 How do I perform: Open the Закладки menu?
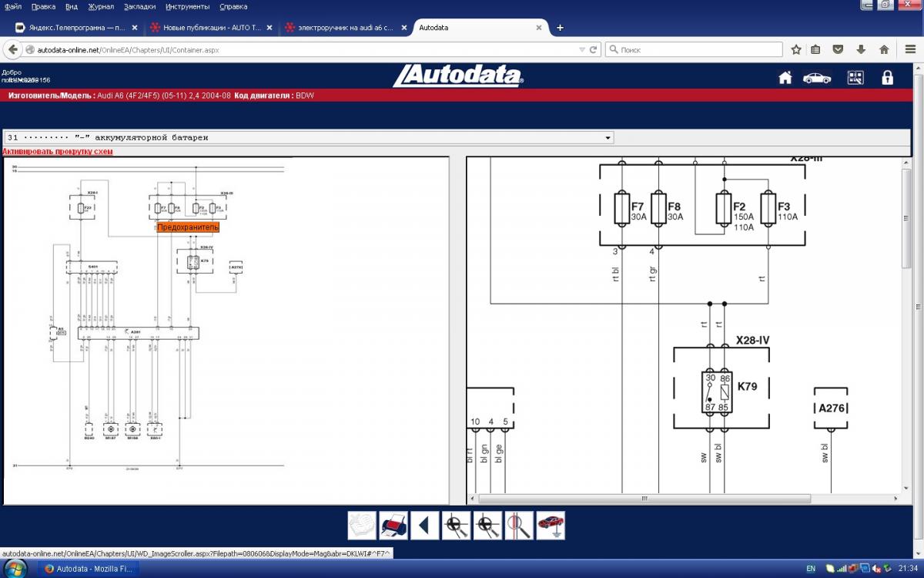pos(139,6)
